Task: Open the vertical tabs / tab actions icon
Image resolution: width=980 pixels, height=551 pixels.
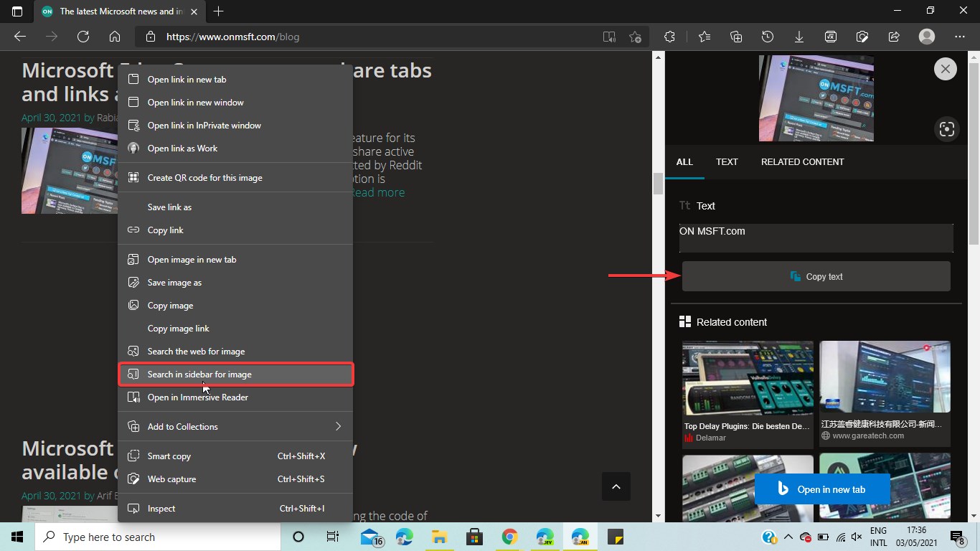Action: (17, 11)
